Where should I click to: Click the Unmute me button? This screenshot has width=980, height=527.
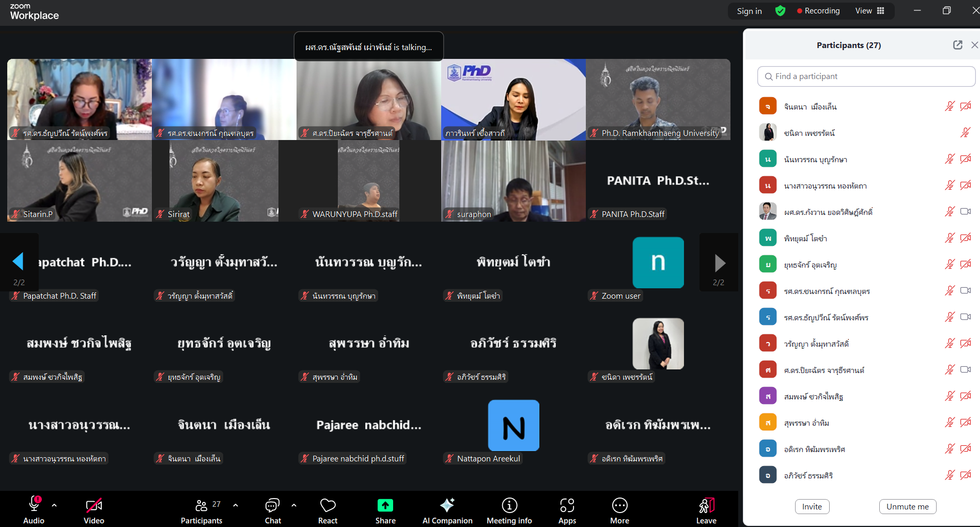point(907,506)
